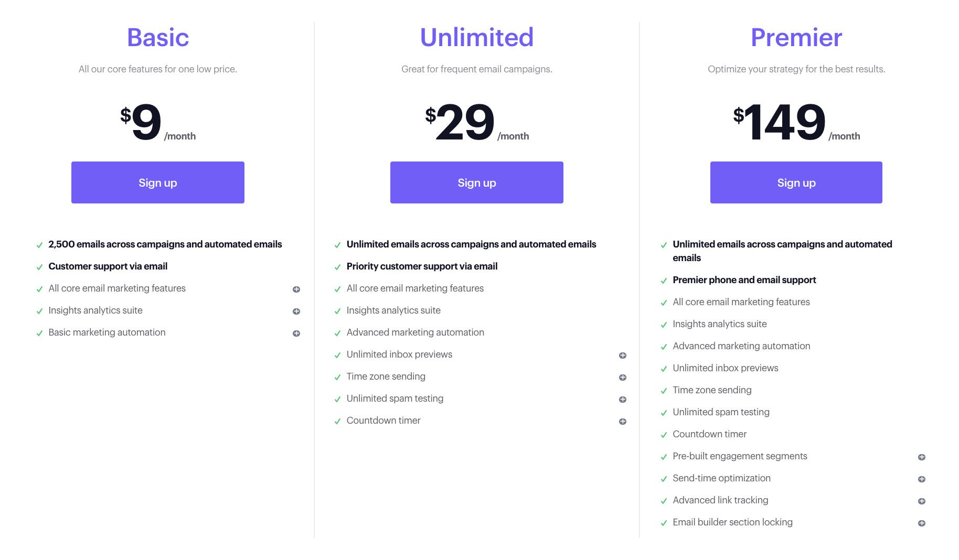Expand Countdown timer in Unlimited plan
959x560 pixels.
[623, 422]
